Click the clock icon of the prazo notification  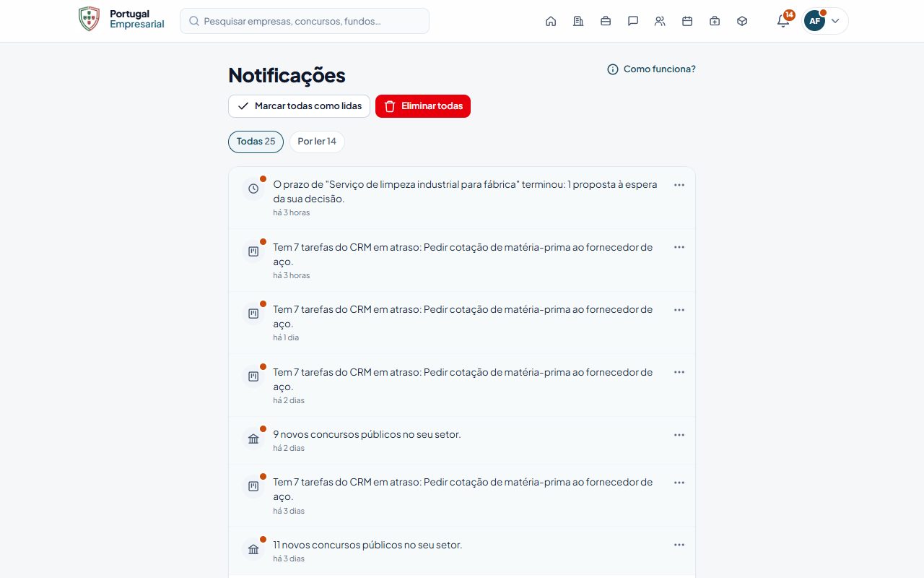(253, 189)
